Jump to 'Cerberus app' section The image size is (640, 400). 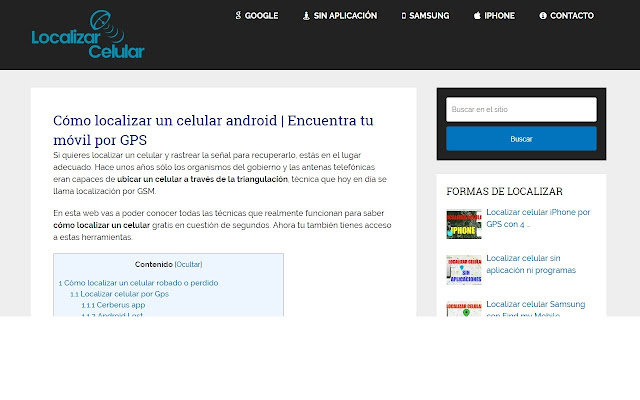(113, 305)
